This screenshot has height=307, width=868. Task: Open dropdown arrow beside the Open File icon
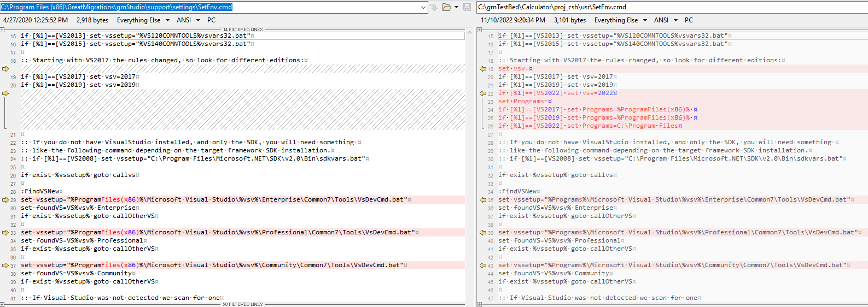(456, 7)
